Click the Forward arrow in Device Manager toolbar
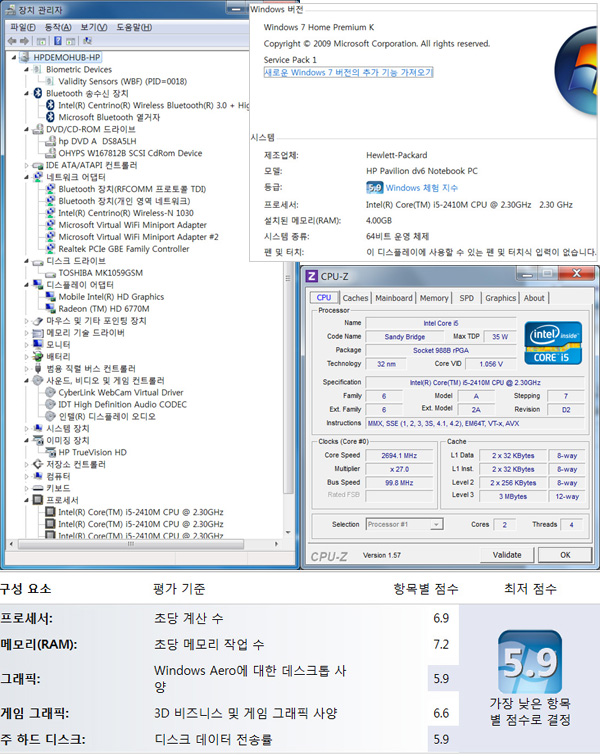The width and height of the screenshot is (600, 756). click(24, 41)
